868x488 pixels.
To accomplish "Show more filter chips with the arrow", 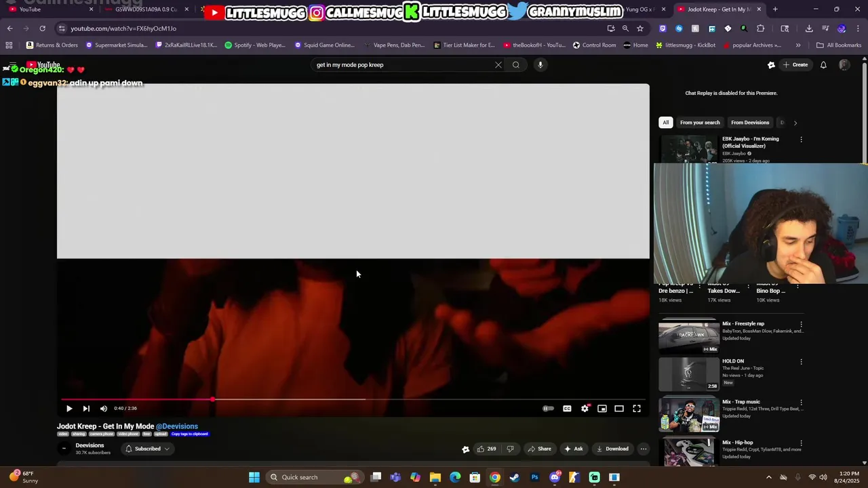I will 795,123.
